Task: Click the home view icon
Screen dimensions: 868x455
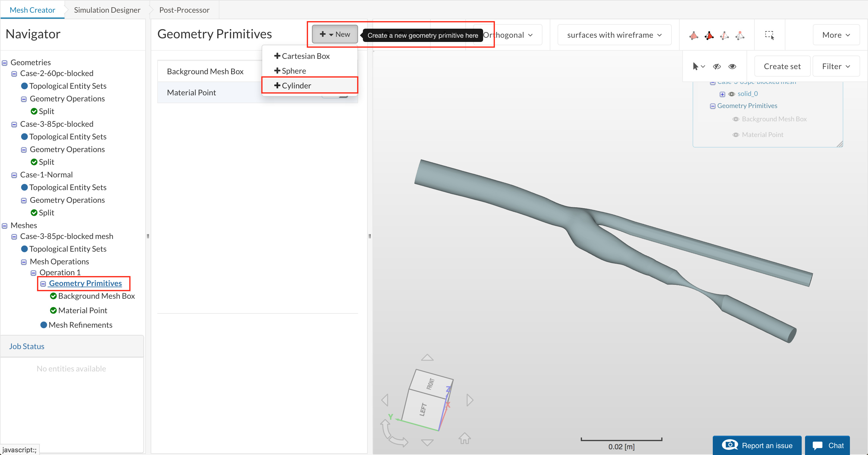Action: [464, 438]
